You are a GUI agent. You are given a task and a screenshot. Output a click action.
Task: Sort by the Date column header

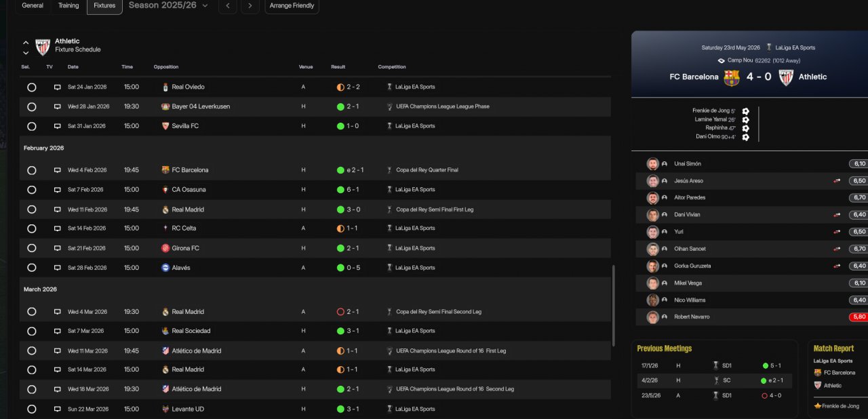73,67
